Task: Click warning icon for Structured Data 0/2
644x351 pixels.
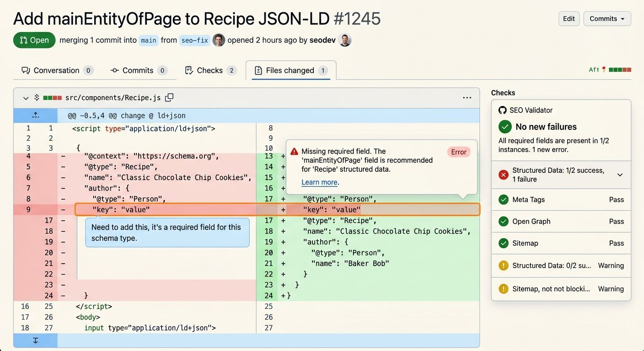Action: click(x=504, y=266)
